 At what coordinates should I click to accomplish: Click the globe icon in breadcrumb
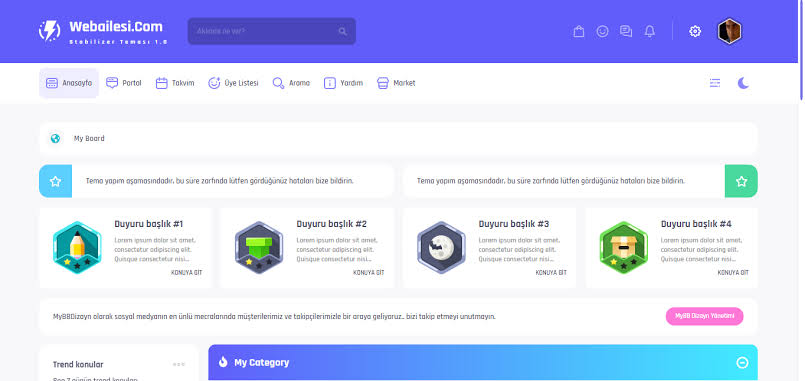pos(55,139)
